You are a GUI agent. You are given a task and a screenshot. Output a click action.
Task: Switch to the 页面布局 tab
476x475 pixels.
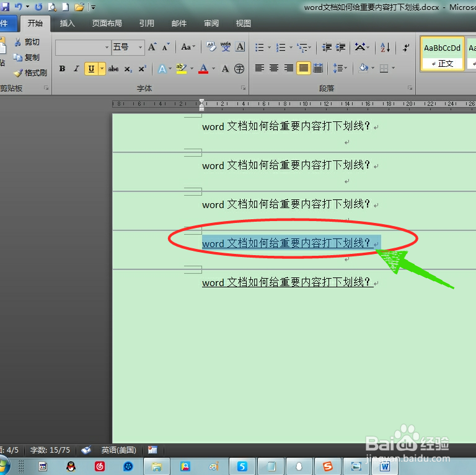point(107,24)
